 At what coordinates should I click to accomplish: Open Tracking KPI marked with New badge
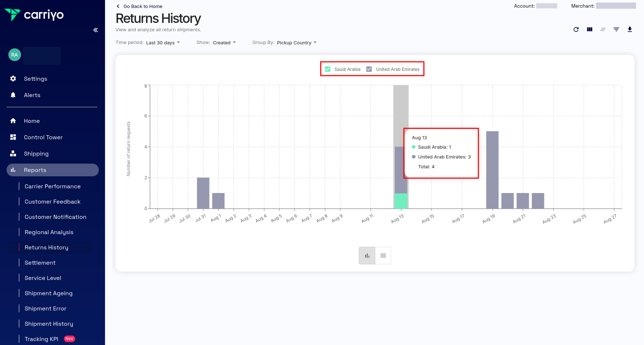(41, 339)
